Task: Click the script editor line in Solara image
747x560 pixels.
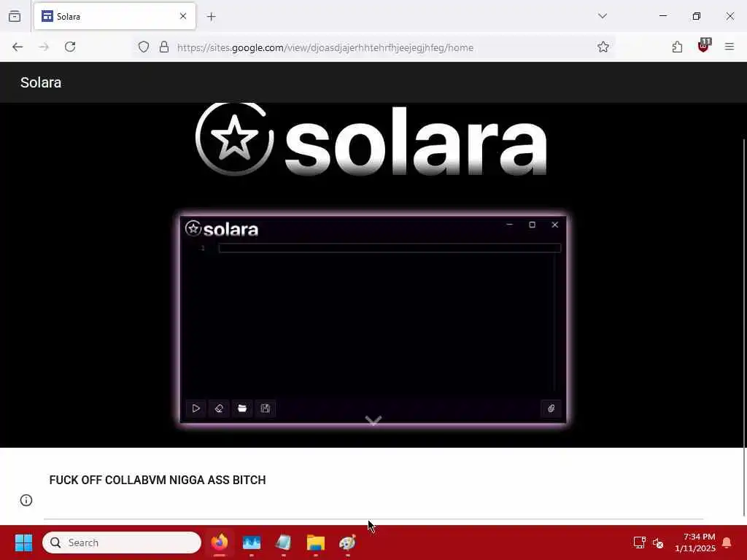Action: (390, 248)
